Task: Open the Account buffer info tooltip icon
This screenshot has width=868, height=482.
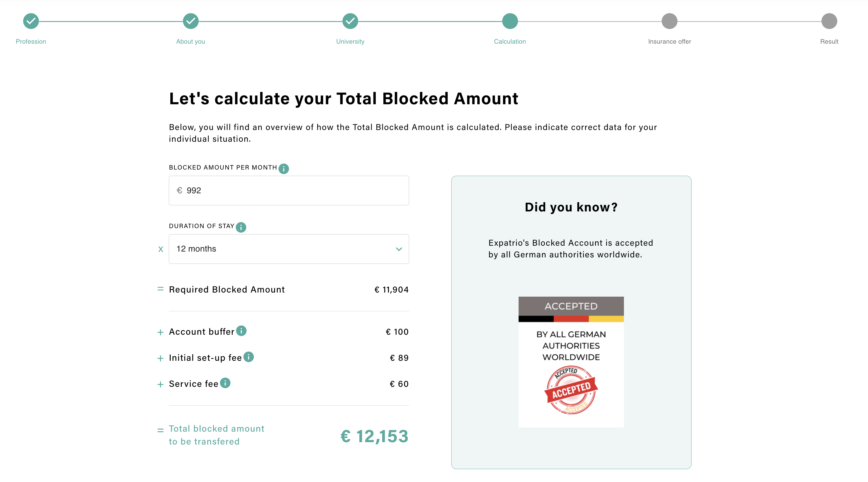Action: click(241, 331)
